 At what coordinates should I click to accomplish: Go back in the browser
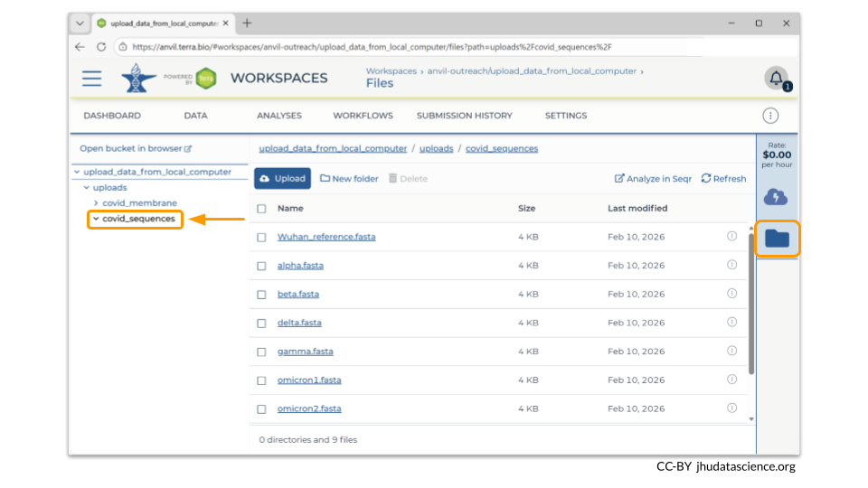coord(80,47)
